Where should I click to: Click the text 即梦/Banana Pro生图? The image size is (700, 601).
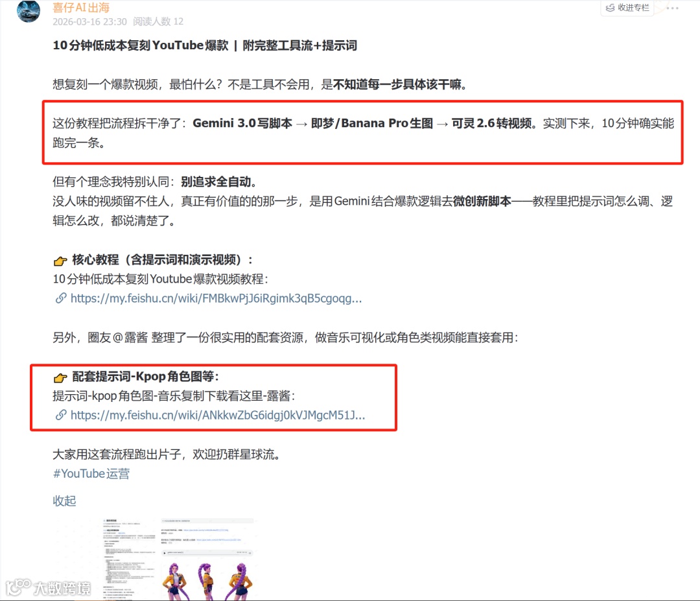coord(372,123)
